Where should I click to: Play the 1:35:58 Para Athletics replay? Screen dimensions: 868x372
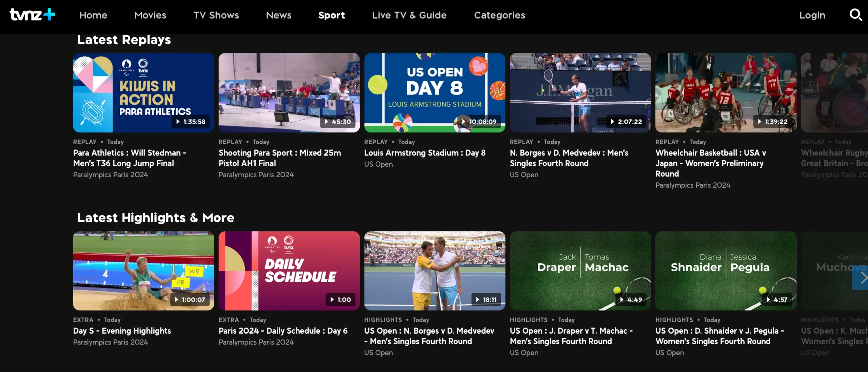pyautogui.click(x=191, y=121)
